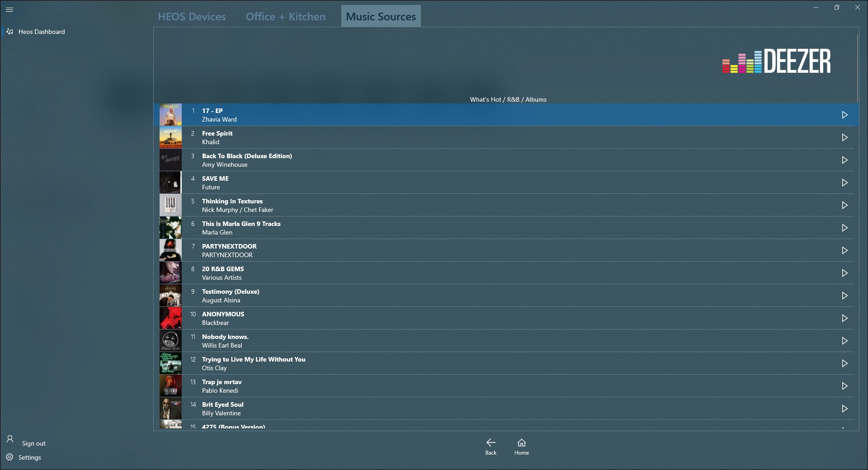Click the Brit Eyed Soul album cover
868x470 pixels.
(170, 409)
